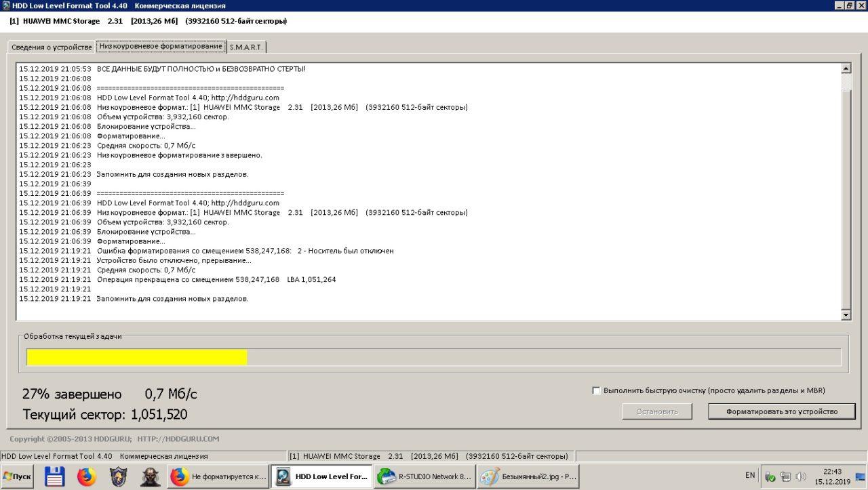Image resolution: width=868 pixels, height=490 pixels.
Task: Switch to R-STUDIO Network taskbar window
Action: pyautogui.click(x=425, y=476)
